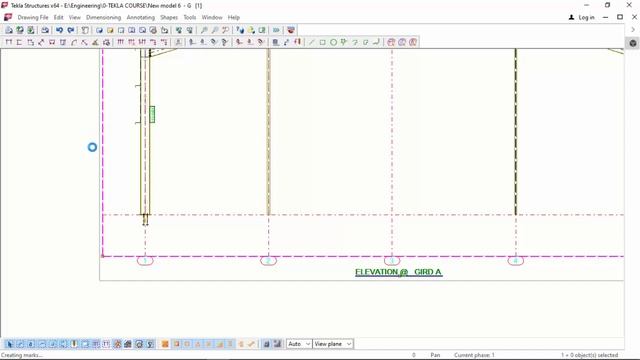Image resolution: width=640 pixels, height=360 pixels.
Task: Select the draw line tool
Action: [312, 42]
